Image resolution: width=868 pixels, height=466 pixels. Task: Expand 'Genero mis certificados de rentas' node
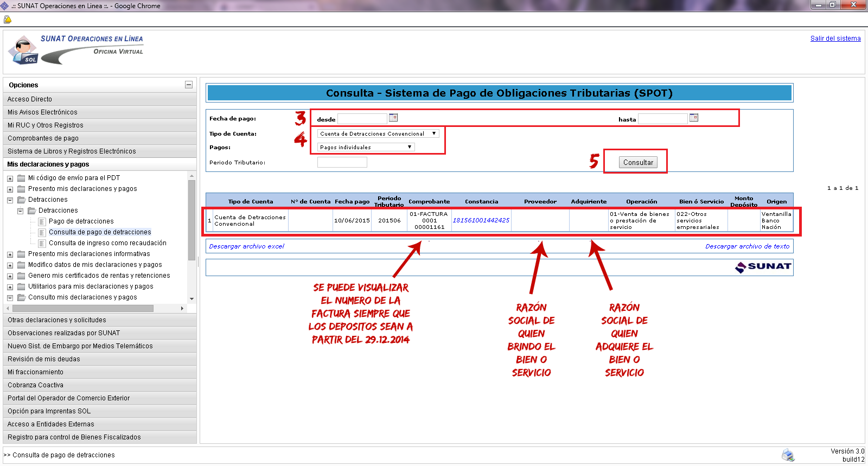click(x=10, y=276)
